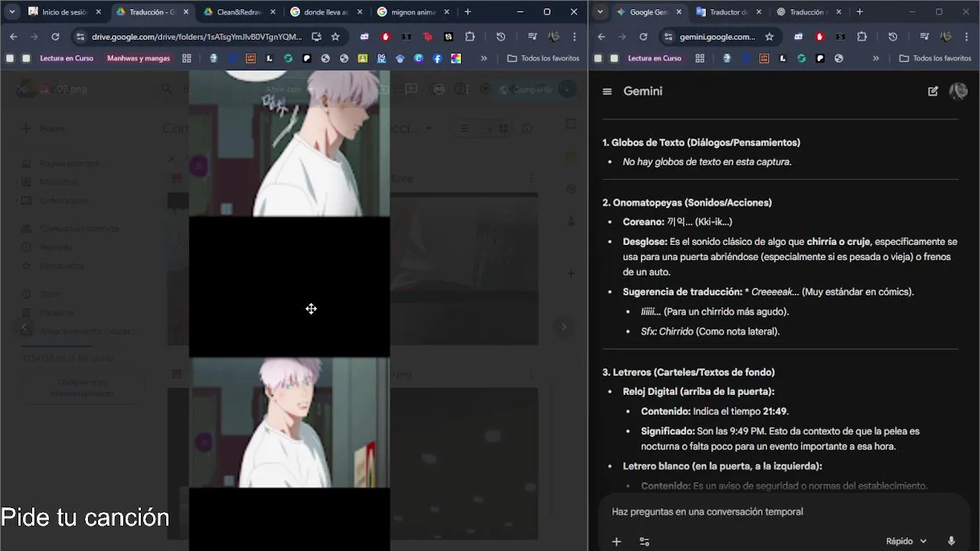Open history icon in Gemini window toolbar
Image resolution: width=980 pixels, height=551 pixels.
click(893, 37)
